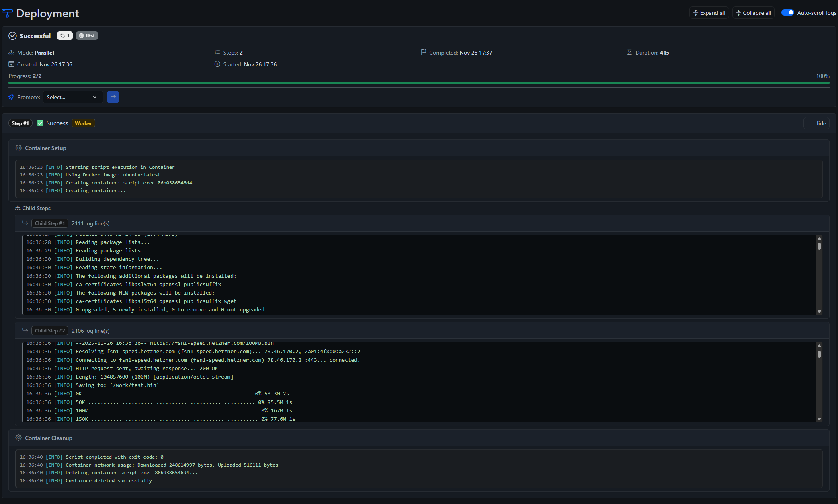The height and width of the screenshot is (504, 838).
Task: Open the Promote Select dropdown
Action: (73, 97)
